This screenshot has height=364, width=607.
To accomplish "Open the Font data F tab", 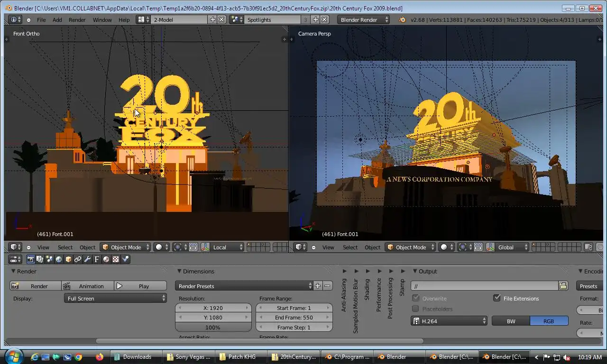I will [x=97, y=259].
